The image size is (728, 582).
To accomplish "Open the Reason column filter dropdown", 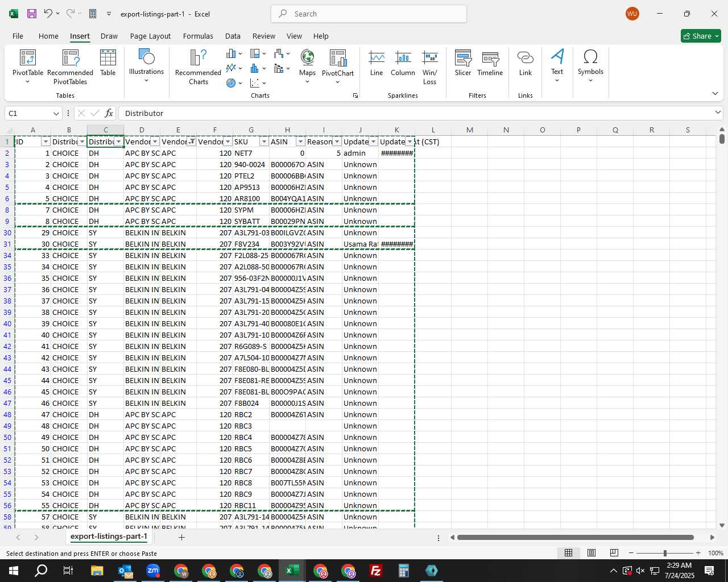I will coord(337,142).
